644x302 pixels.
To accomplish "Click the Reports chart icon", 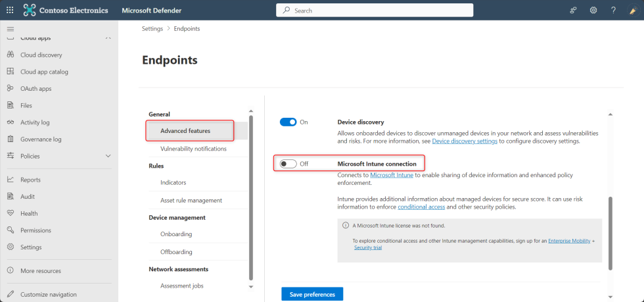I will [11, 180].
